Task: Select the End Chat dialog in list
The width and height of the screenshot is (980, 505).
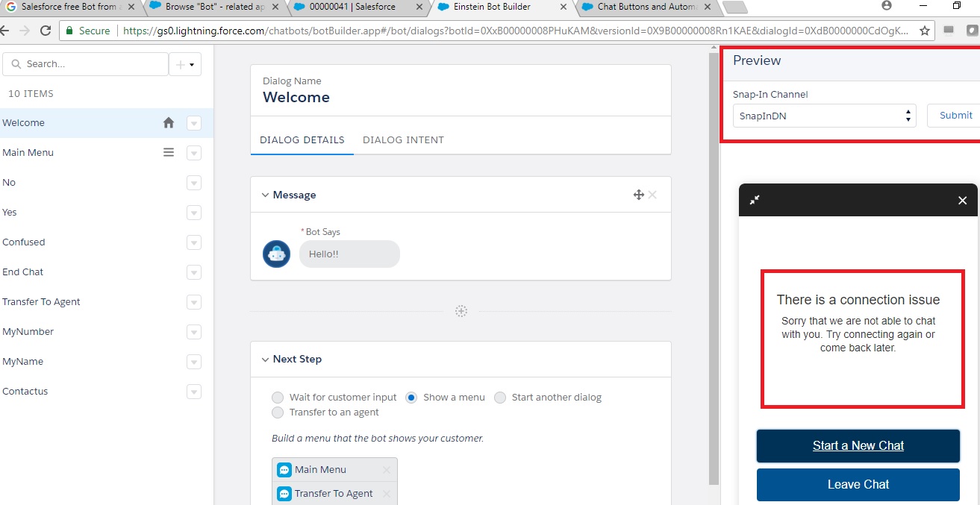Action: coord(107,272)
